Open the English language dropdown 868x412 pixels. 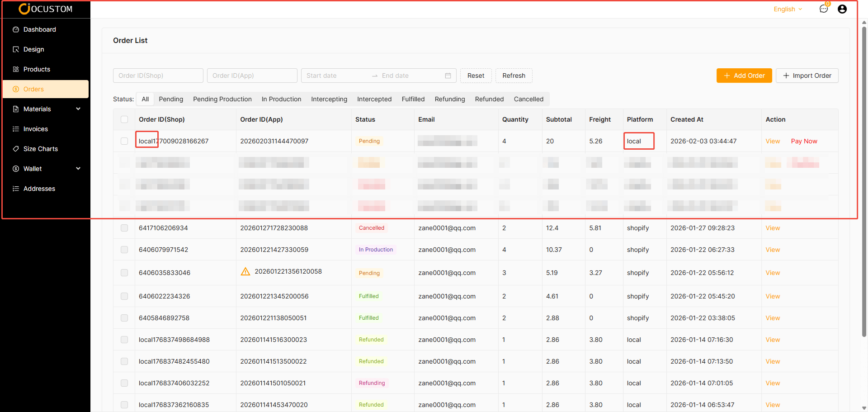[x=788, y=9]
